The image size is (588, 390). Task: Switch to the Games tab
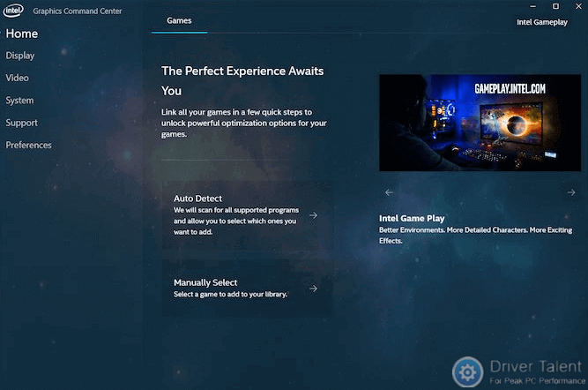click(x=179, y=20)
